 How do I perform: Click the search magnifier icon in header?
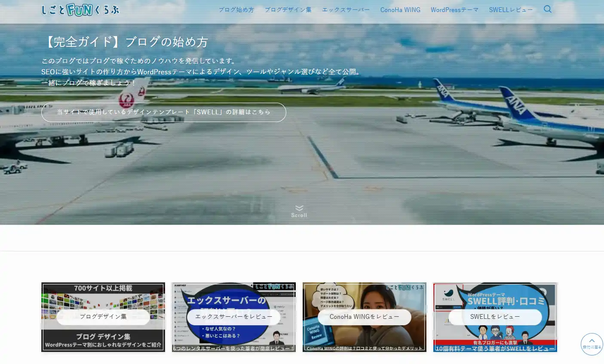click(547, 9)
